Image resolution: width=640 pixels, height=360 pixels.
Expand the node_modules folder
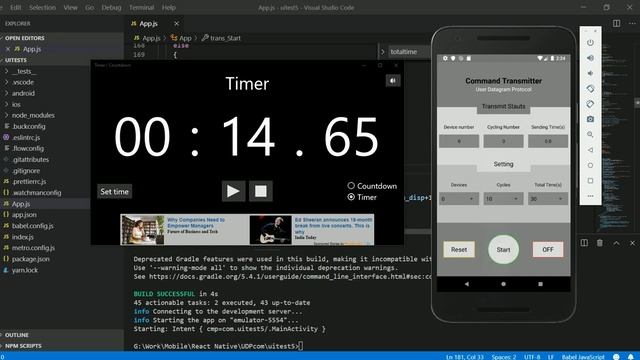[33, 115]
